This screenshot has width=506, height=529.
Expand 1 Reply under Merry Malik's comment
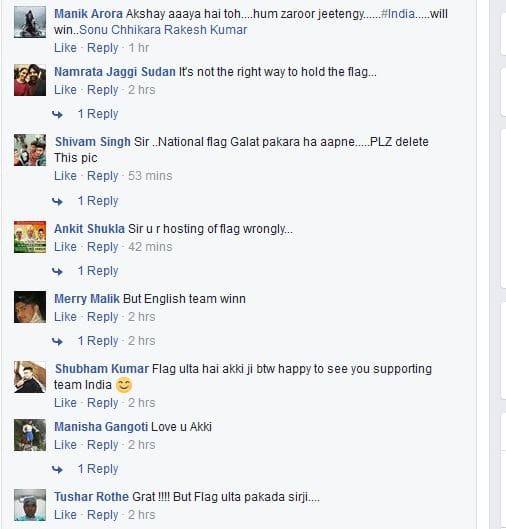[x=98, y=341]
